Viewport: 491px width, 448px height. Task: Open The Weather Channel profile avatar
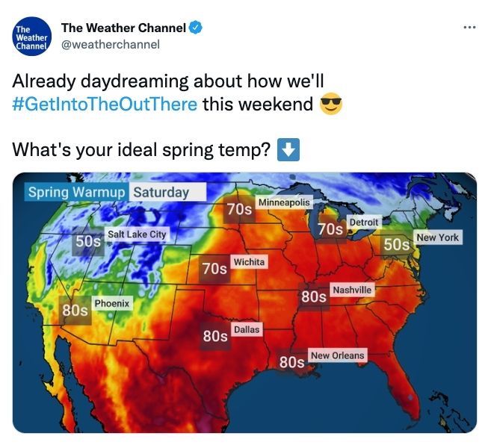tap(32, 37)
